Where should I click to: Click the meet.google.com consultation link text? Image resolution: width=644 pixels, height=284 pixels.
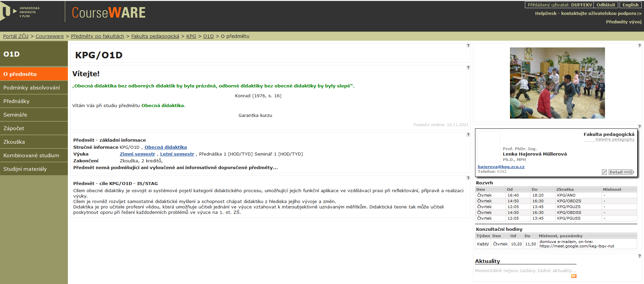tap(576, 246)
